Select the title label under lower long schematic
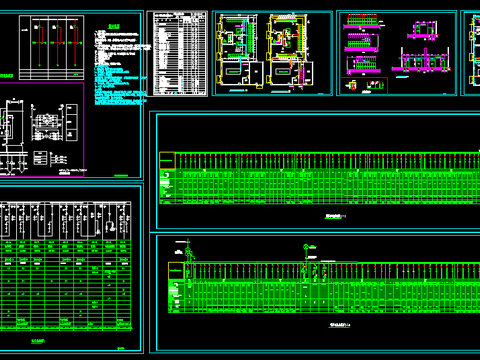Screen dimensions: 480x360 point(340,325)
